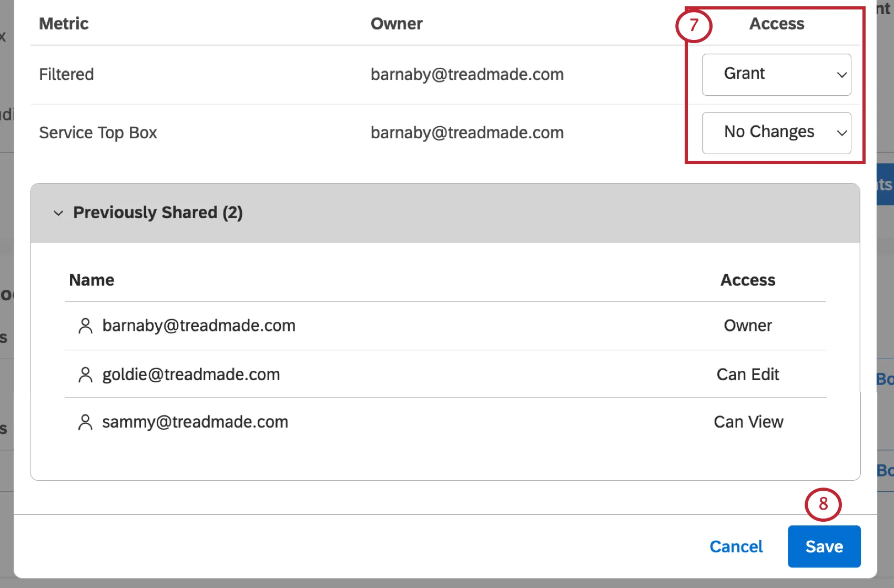Viewport: 894px width, 588px height.
Task: Click the Owner column header
Action: click(397, 24)
